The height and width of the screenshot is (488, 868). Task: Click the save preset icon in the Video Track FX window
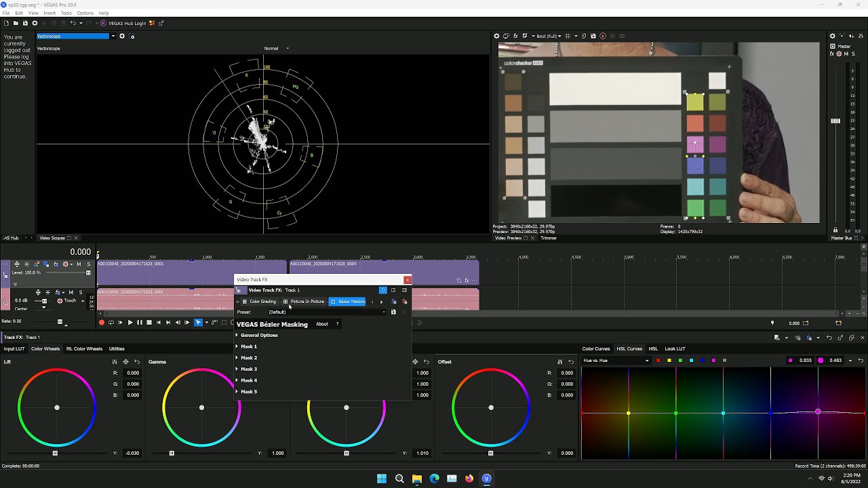tap(393, 312)
